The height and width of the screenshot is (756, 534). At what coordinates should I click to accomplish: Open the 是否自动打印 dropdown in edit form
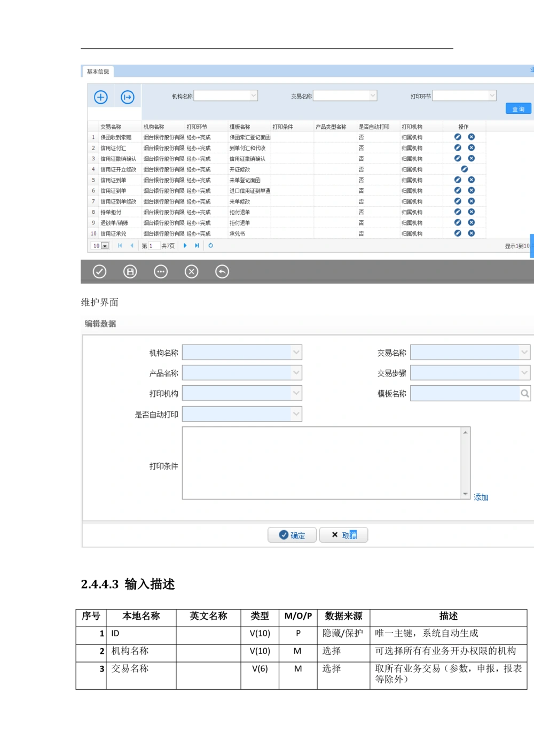click(x=296, y=414)
